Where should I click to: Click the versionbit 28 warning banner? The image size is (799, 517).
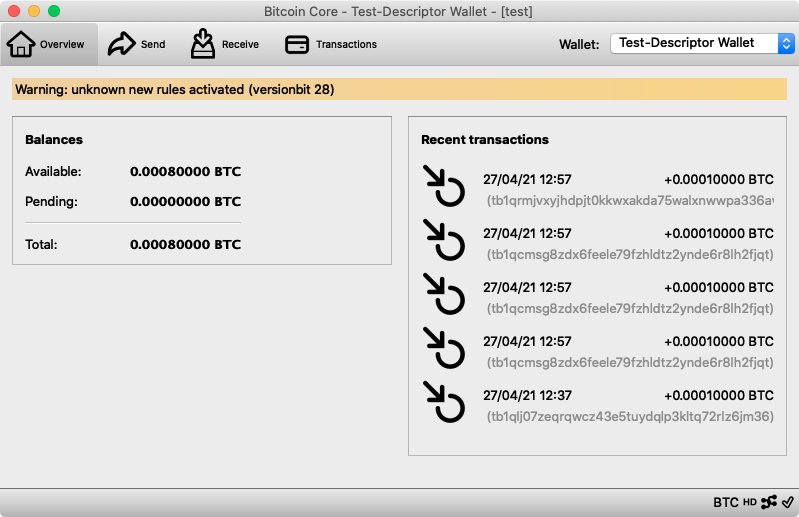400,89
